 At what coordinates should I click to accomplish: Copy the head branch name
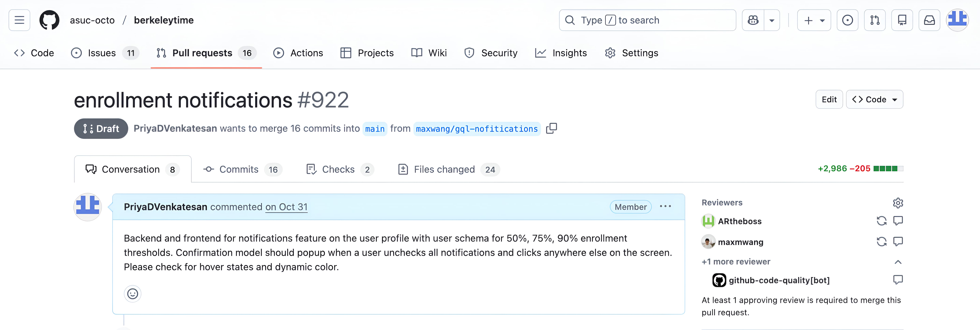point(551,129)
